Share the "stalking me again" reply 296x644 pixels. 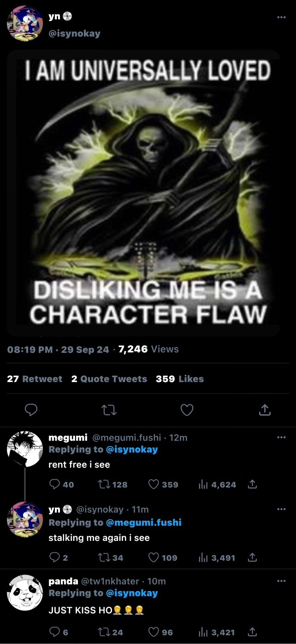click(x=252, y=557)
